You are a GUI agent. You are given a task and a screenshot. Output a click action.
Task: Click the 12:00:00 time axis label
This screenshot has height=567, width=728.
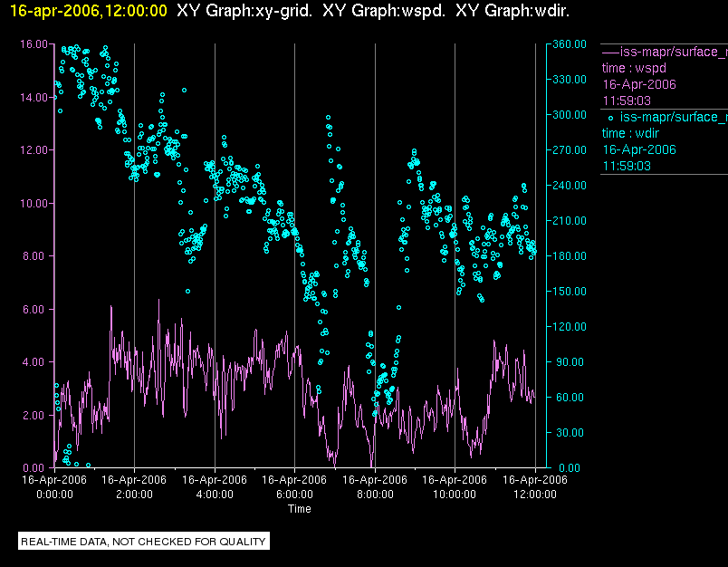[x=535, y=495]
